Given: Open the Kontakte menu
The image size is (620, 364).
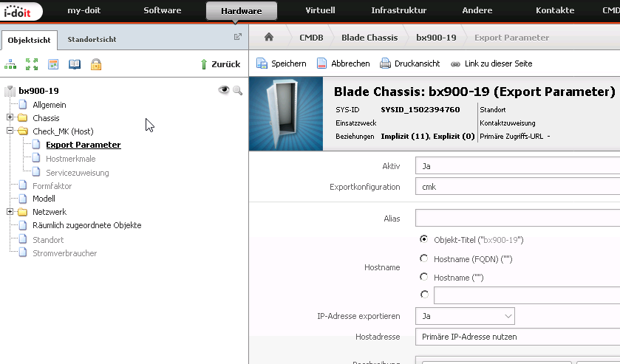Looking at the screenshot, I should 555,10.
